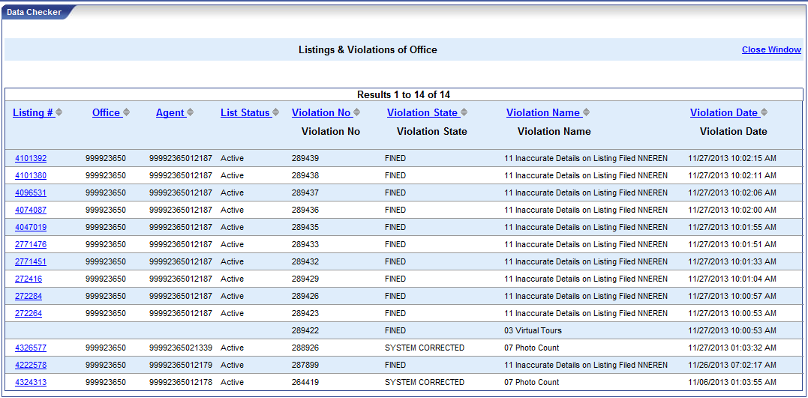Click date 11/27/2013 10:01:04 AM
Screen dimensions: 808x398
click(732, 279)
